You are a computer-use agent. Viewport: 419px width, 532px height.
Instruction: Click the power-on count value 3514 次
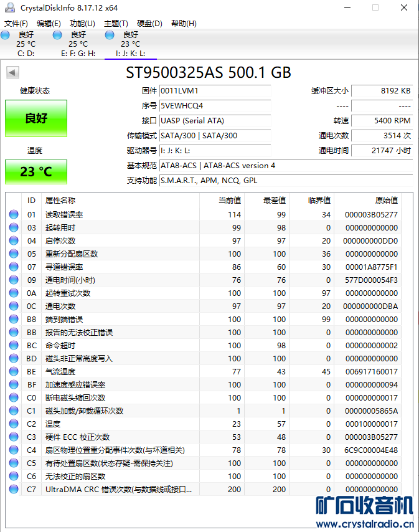click(382, 136)
